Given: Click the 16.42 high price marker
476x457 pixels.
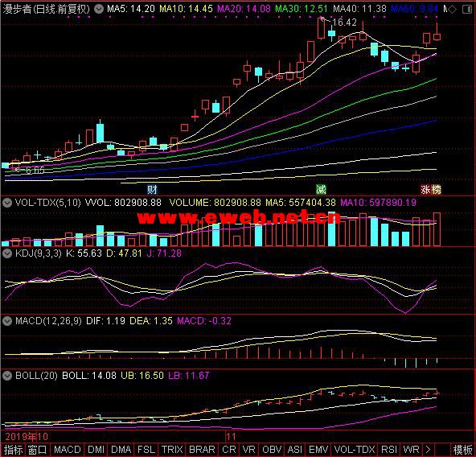Looking at the screenshot, I should (x=345, y=23).
